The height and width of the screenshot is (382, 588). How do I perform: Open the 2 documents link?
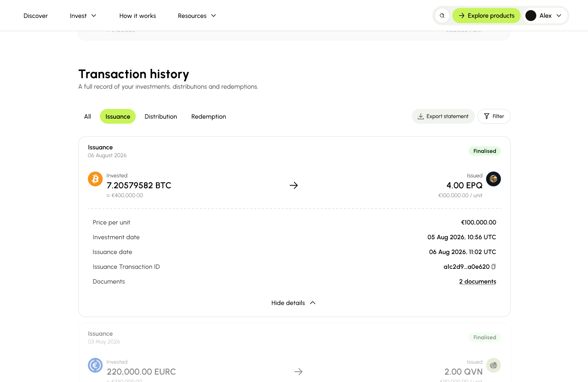tap(478, 281)
